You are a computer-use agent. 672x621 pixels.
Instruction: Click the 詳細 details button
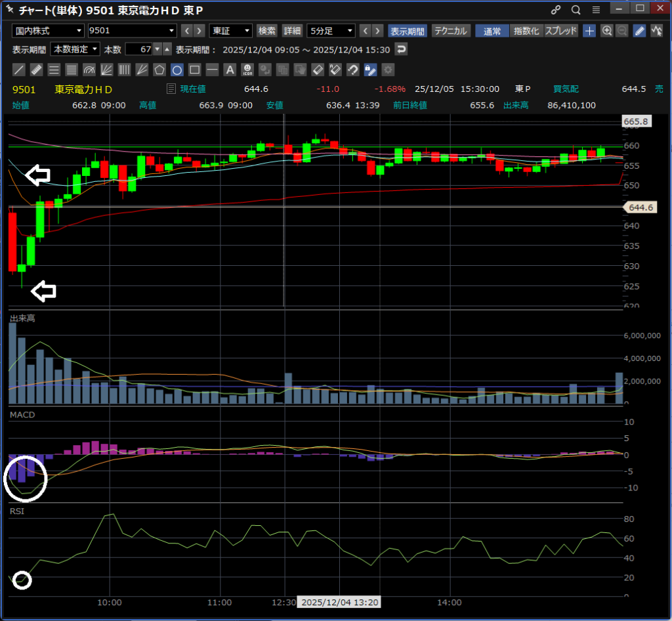click(292, 31)
